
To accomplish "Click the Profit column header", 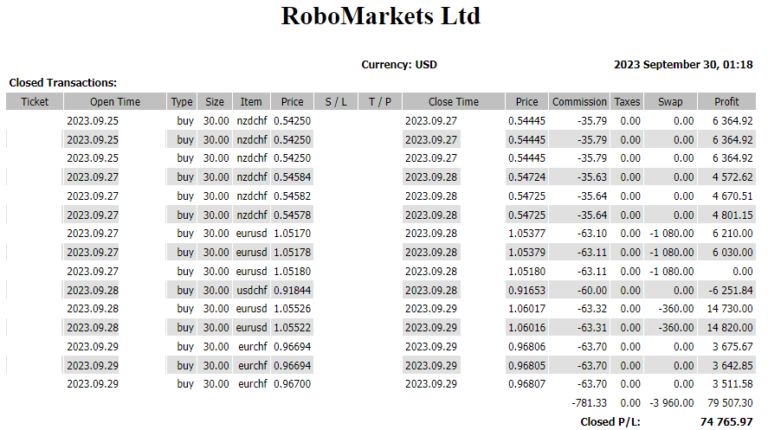I will click(727, 102).
